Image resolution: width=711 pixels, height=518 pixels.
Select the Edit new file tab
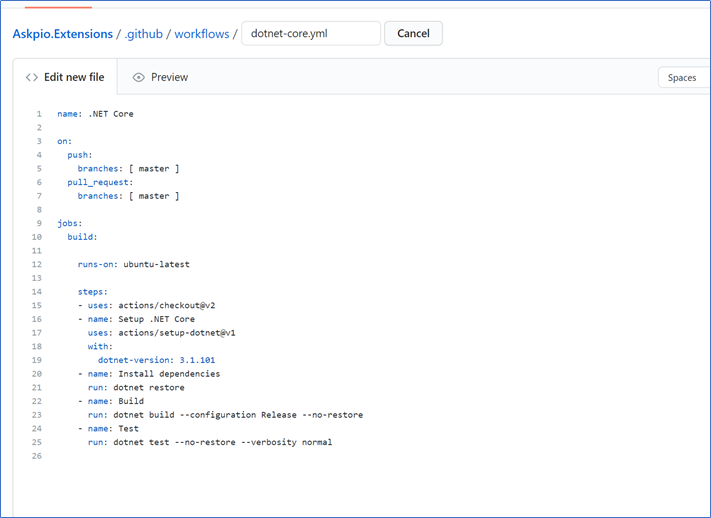(x=65, y=77)
